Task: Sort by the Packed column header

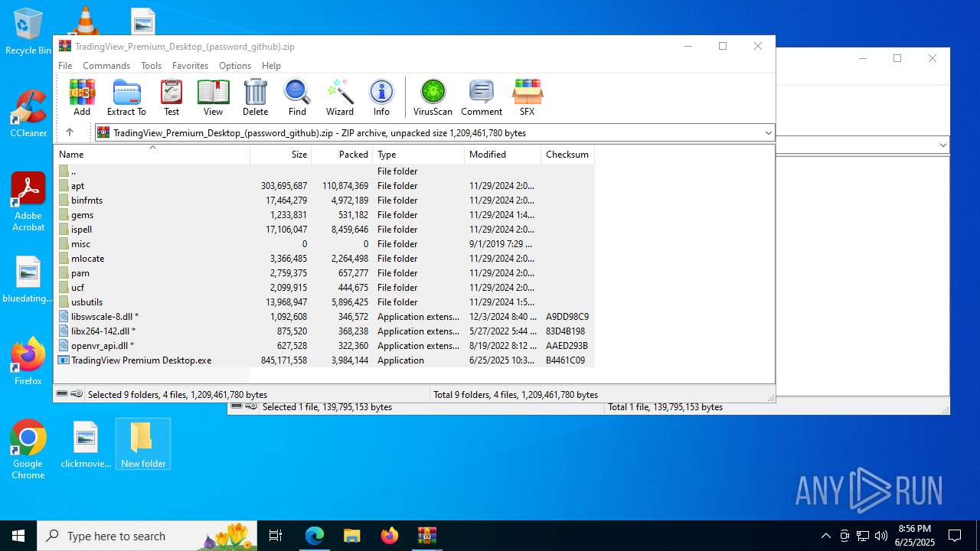Action: [342, 154]
